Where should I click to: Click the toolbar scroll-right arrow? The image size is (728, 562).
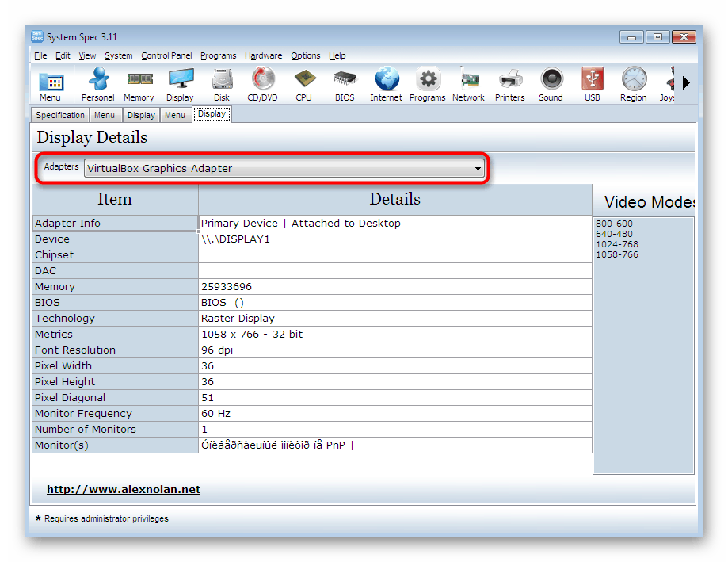click(x=686, y=83)
